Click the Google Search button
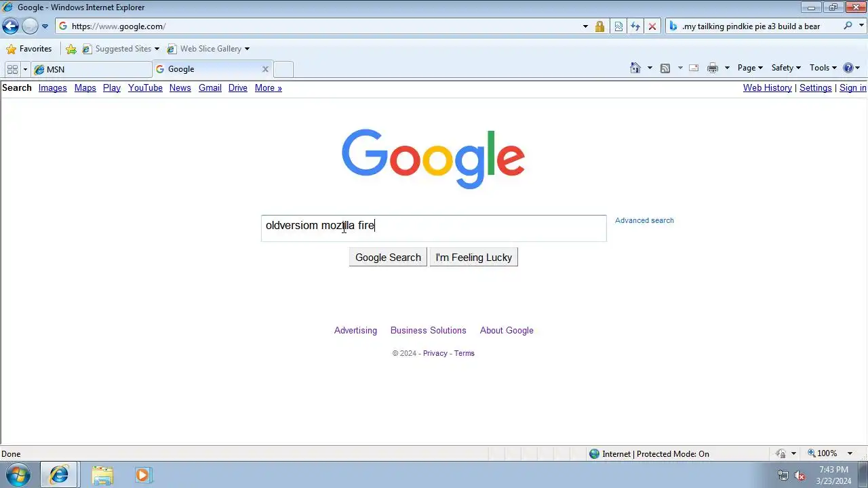 click(388, 258)
